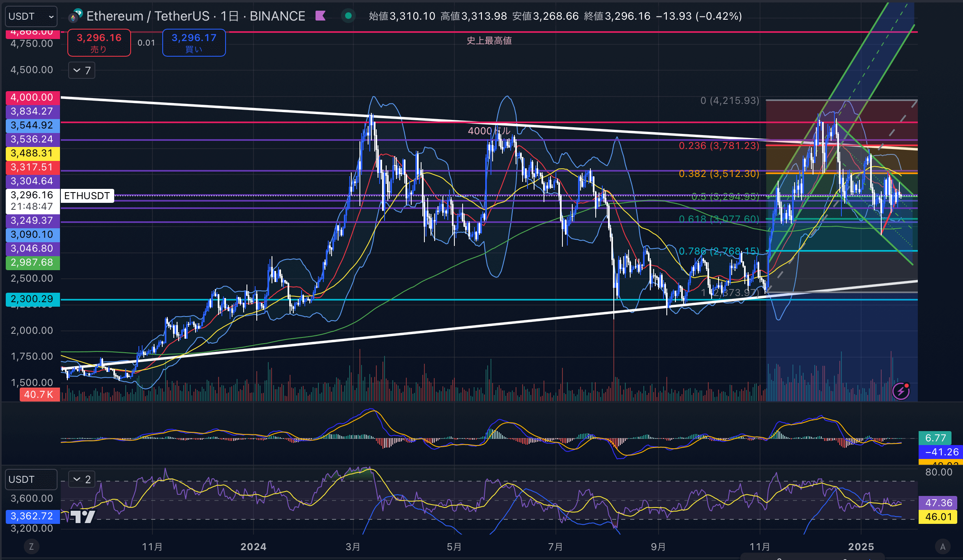Click the purple lightning bolt icon

click(901, 391)
